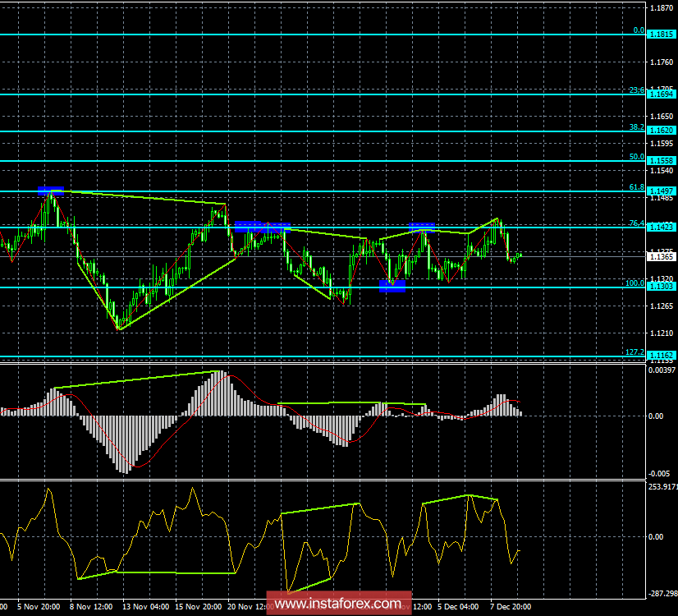Viewport: 678px width, 616px height.
Task: Click the 23.6 Fibonacci level label
Action: 635,90
